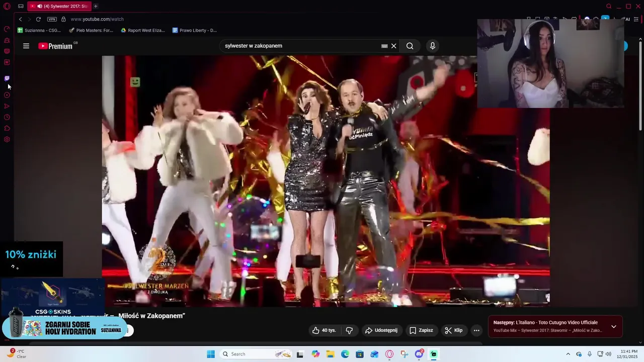Open volume control speaker icon
644x362 pixels.
tap(608, 354)
